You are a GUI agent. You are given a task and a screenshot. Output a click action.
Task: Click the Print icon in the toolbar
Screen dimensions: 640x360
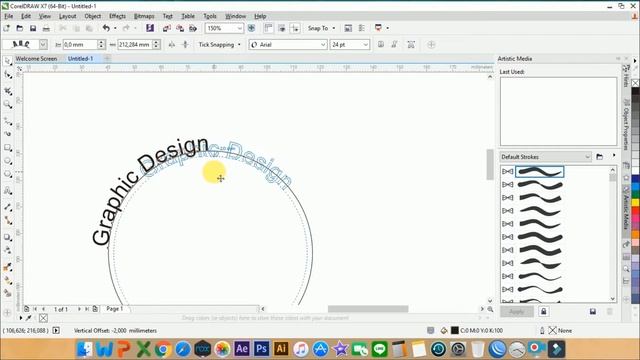point(46,28)
